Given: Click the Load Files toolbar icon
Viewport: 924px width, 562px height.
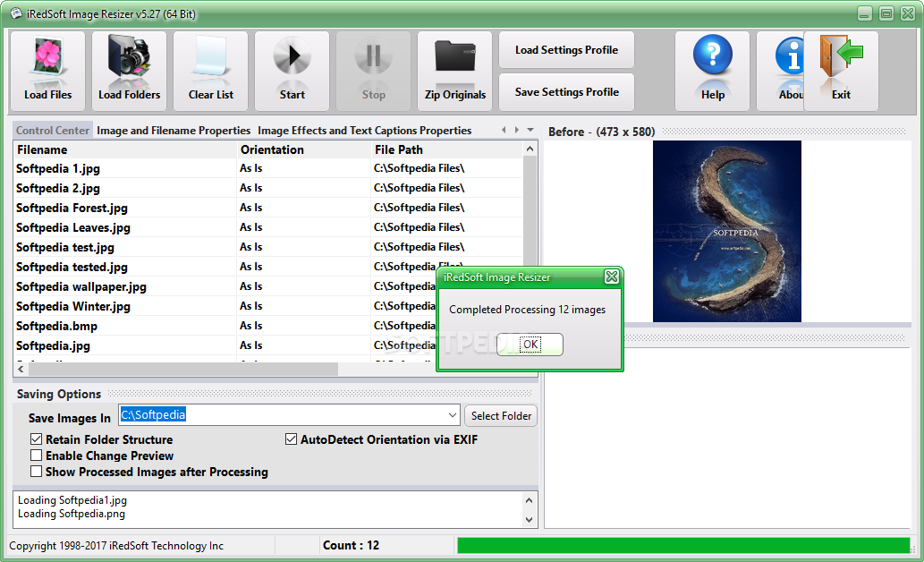Looking at the screenshot, I should click(x=47, y=71).
